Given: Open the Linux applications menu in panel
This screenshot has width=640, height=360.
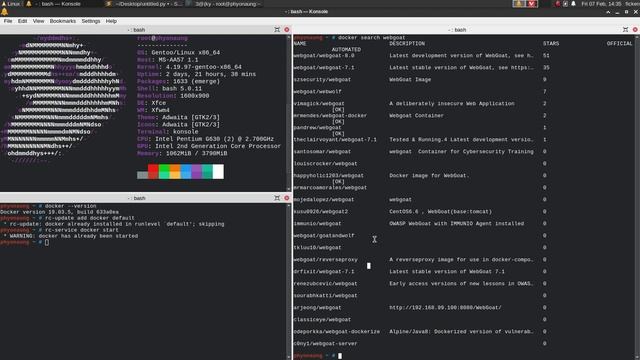Looking at the screenshot, I should point(11,4).
